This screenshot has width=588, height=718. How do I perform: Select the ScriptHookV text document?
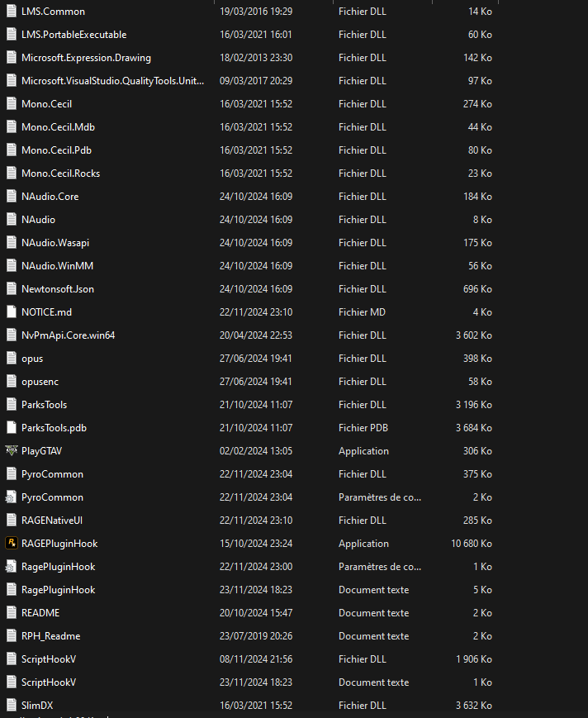(49, 682)
